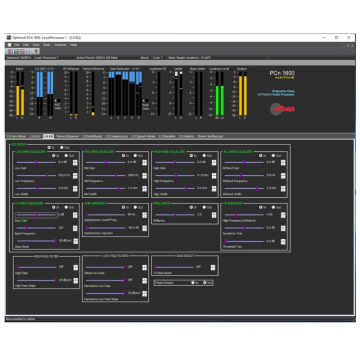Open the Help menu
This screenshot has height=360, width=360.
73,45
